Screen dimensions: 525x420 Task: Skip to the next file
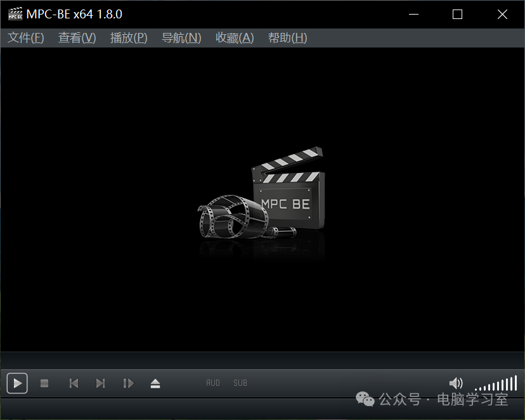tap(100, 383)
